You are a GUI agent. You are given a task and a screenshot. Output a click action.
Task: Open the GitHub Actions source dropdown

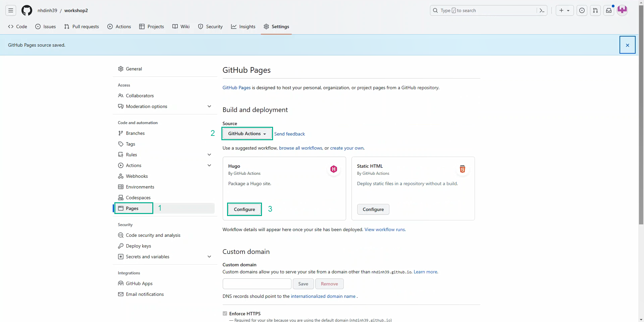click(247, 133)
